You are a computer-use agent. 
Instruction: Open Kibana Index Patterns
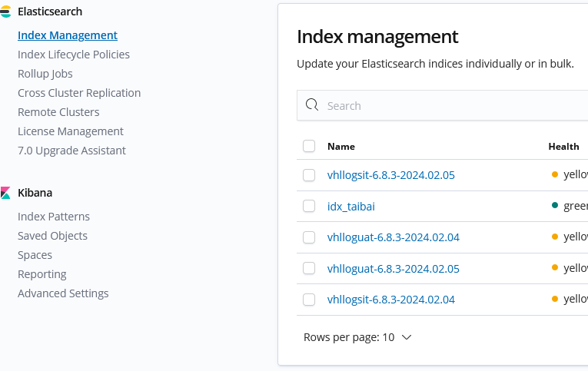click(54, 217)
